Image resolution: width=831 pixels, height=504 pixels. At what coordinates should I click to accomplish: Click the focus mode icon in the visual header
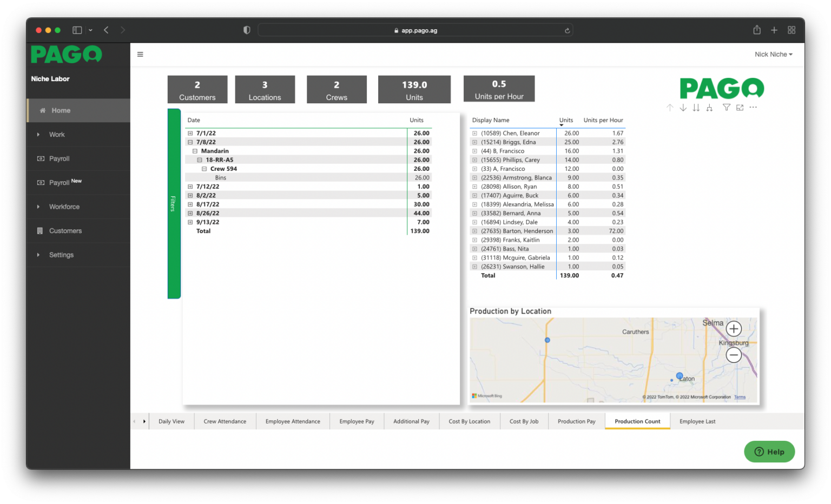[x=740, y=108]
